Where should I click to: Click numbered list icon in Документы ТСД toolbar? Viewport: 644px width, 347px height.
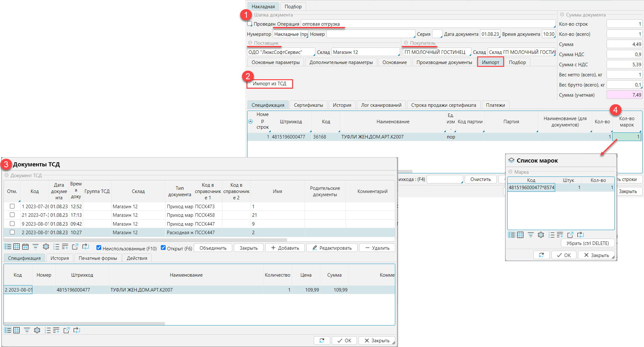point(56,247)
